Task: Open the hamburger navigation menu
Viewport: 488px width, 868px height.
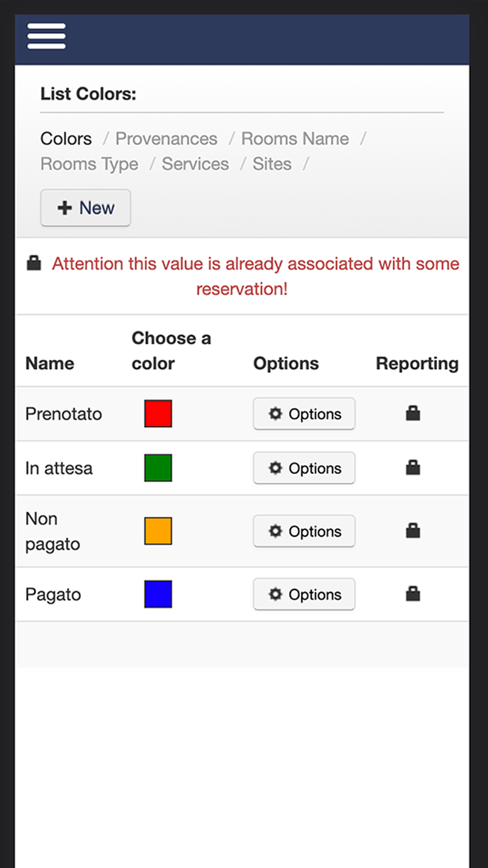Action: click(x=46, y=37)
